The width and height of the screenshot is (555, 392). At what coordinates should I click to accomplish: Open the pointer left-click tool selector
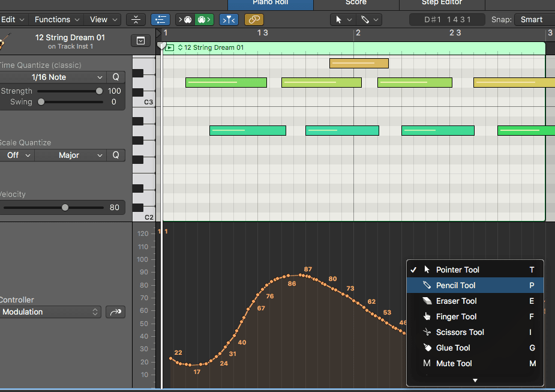pos(343,19)
